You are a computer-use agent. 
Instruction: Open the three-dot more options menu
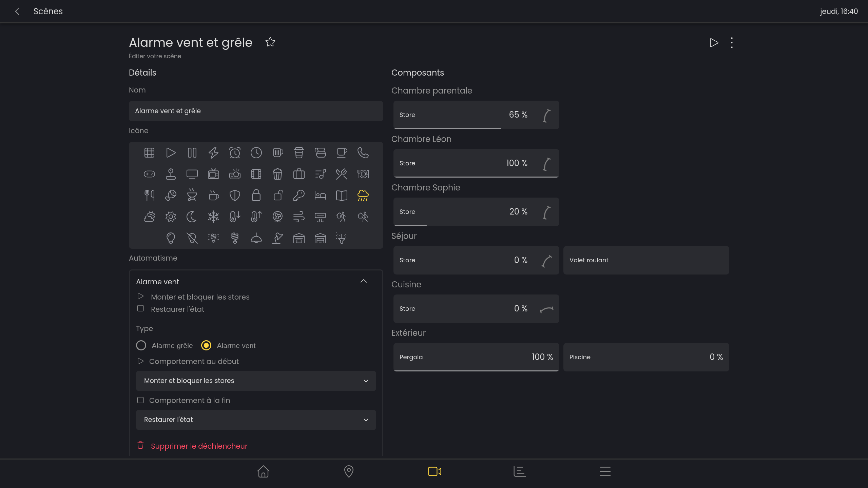coord(732,43)
